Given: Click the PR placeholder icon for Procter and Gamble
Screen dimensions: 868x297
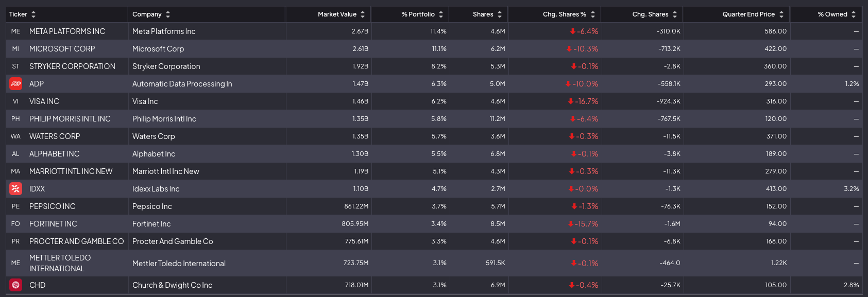Looking at the screenshot, I should pyautogui.click(x=15, y=241).
